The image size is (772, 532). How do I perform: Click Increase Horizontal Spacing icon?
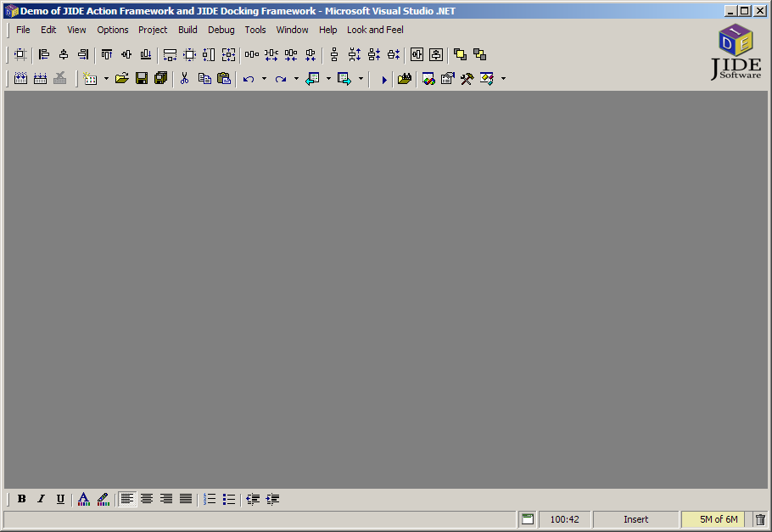271,54
